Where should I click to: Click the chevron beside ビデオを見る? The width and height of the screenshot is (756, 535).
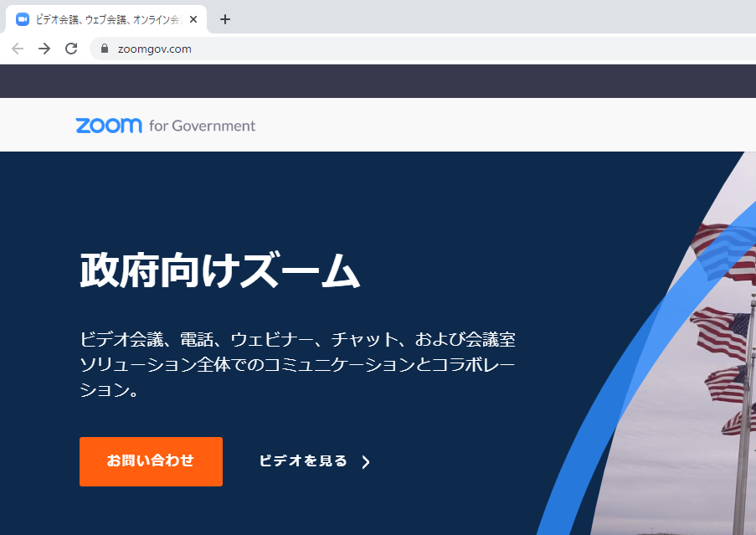pos(366,461)
